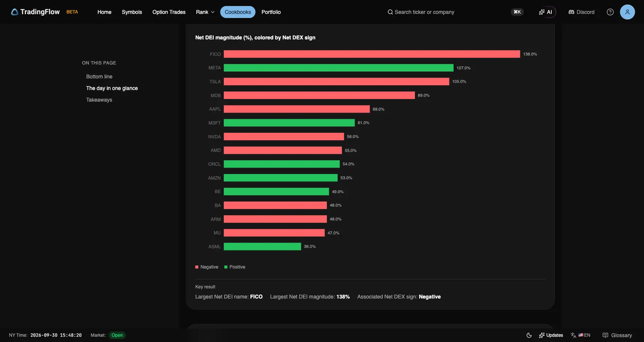Image resolution: width=644 pixels, height=342 pixels.
Task: Click the search magnifier icon
Action: pyautogui.click(x=390, y=12)
